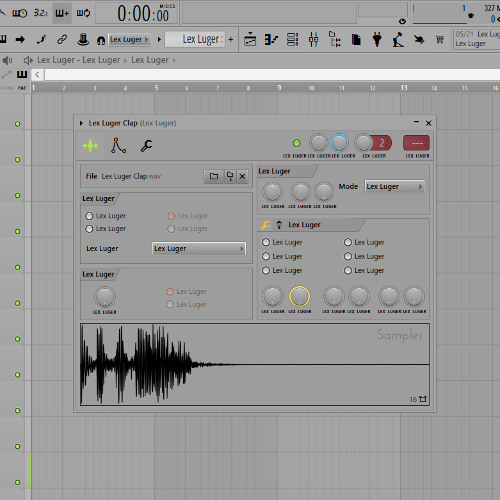500x500 pixels.
Task: Expand the channel window options arrow
Action: coord(81,123)
